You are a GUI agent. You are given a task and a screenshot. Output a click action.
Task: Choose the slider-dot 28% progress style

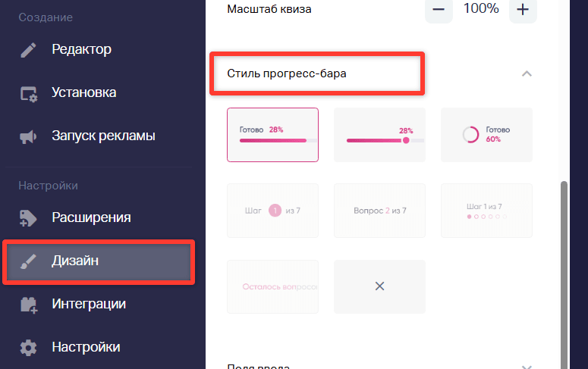(379, 135)
